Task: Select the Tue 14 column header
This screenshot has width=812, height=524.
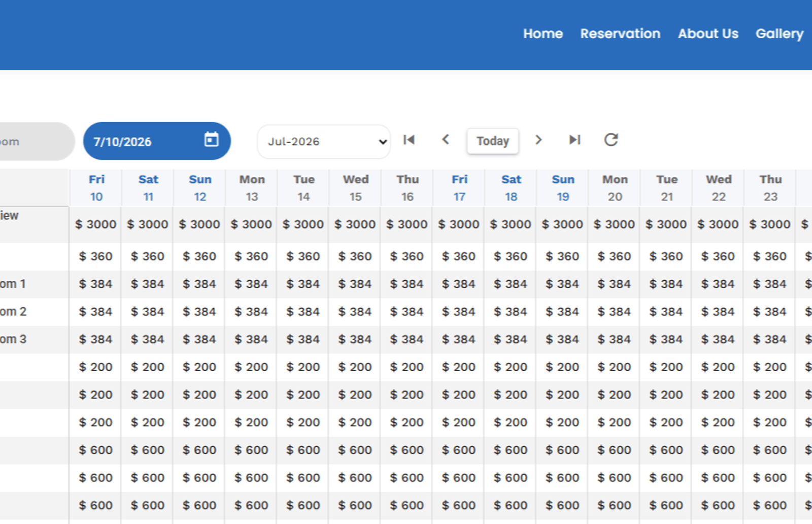Action: (304, 188)
